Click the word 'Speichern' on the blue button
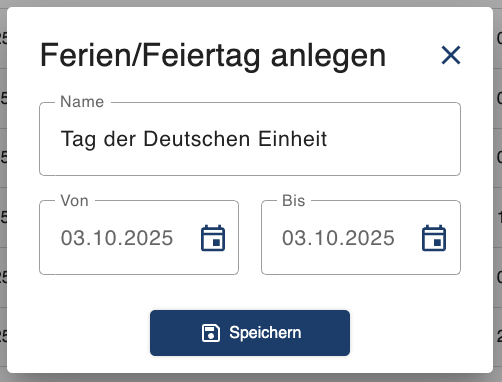 click(x=265, y=333)
